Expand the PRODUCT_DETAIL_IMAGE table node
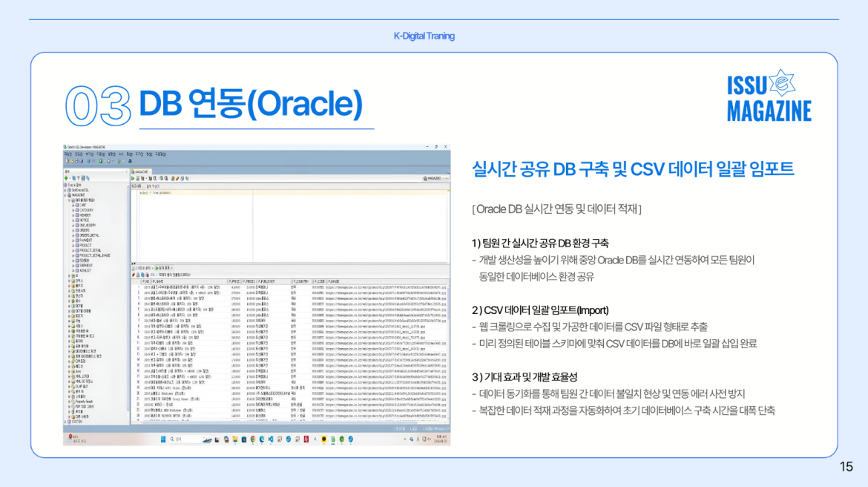 coord(73,255)
